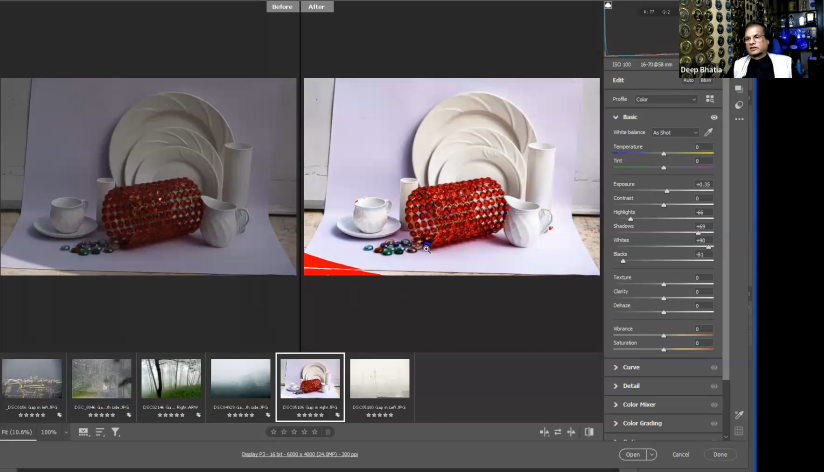Toggle the Color Mixer panel visibility eye
Viewport: 824px width, 472px height.
coord(714,404)
